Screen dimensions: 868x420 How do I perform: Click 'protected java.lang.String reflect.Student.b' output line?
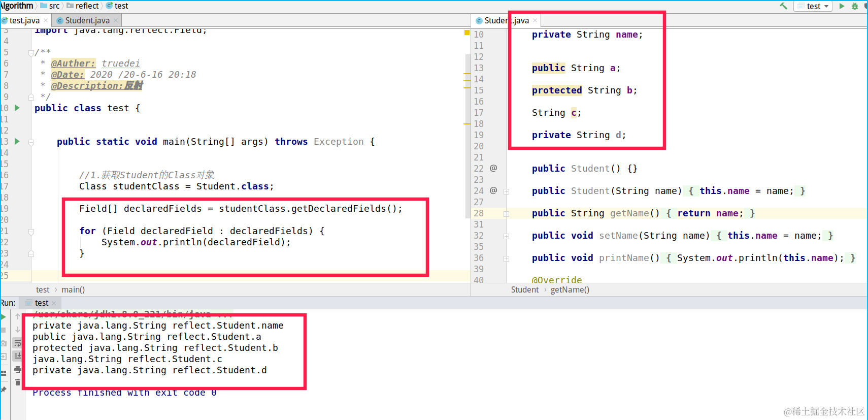click(x=155, y=347)
